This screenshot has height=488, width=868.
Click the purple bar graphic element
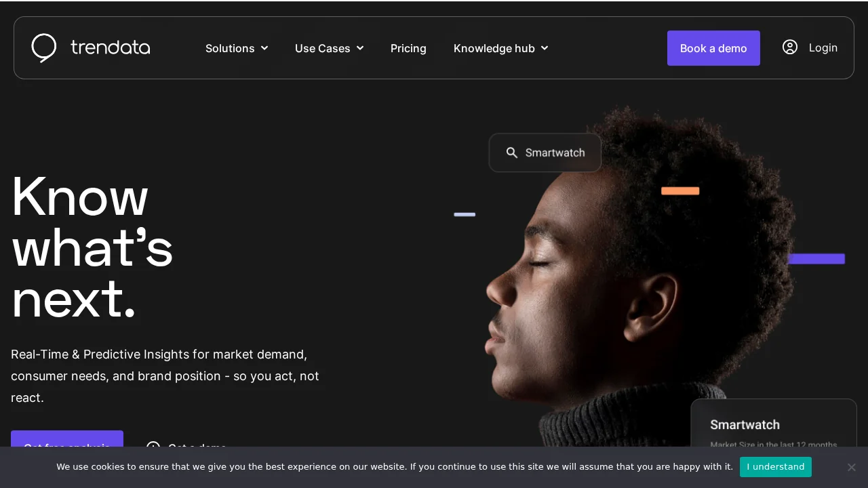(816, 258)
